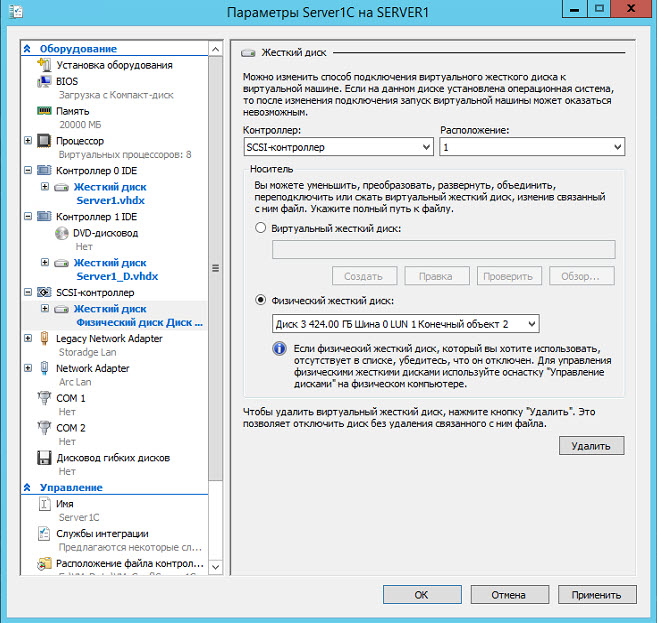Expand the Network Adapter node
The image size is (657, 623).
click(28, 368)
